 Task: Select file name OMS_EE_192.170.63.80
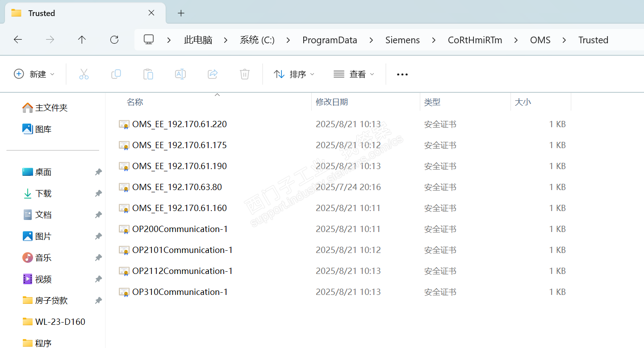pos(177,187)
